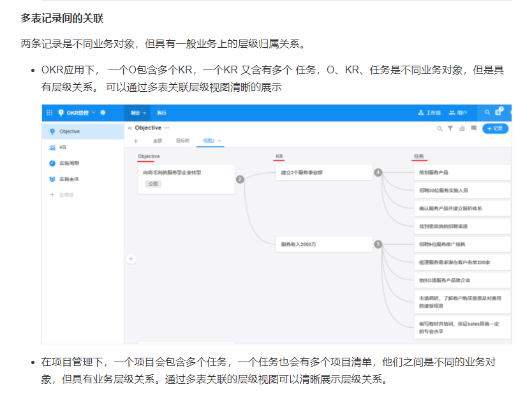Open the comments speech bubble icon
The height and width of the screenshot is (396, 532).
473,128
